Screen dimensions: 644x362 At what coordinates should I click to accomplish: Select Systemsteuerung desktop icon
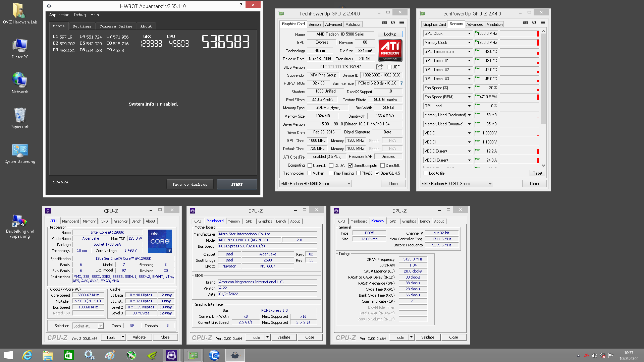tap(20, 154)
